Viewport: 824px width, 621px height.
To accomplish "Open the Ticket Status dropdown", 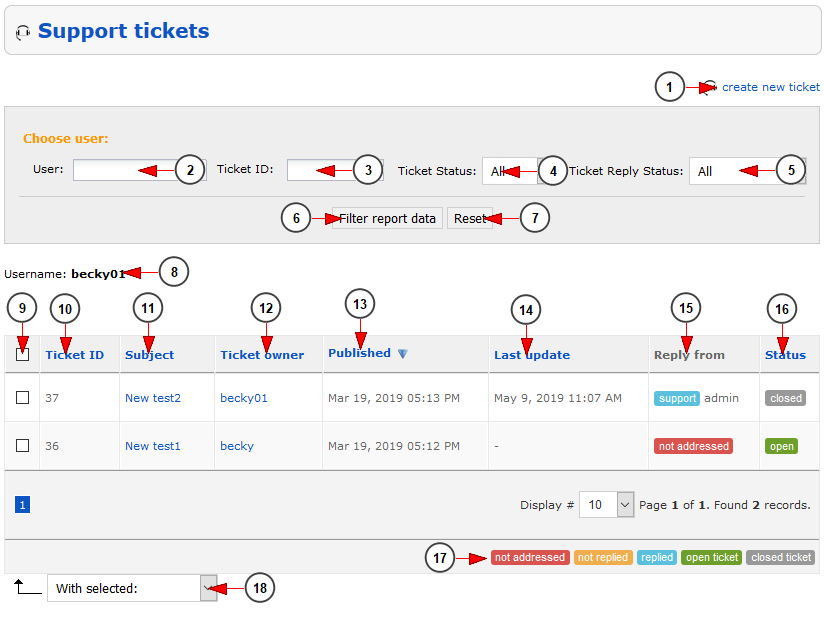I will pos(512,171).
